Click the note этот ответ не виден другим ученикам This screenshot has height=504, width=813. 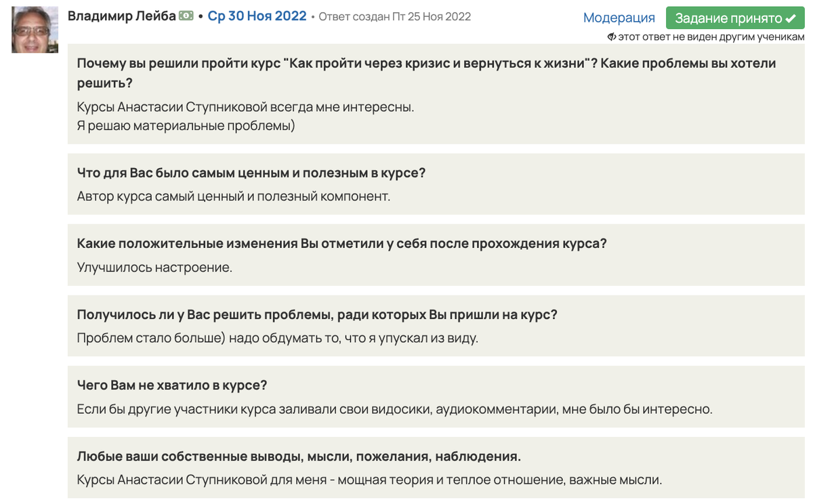tap(711, 37)
